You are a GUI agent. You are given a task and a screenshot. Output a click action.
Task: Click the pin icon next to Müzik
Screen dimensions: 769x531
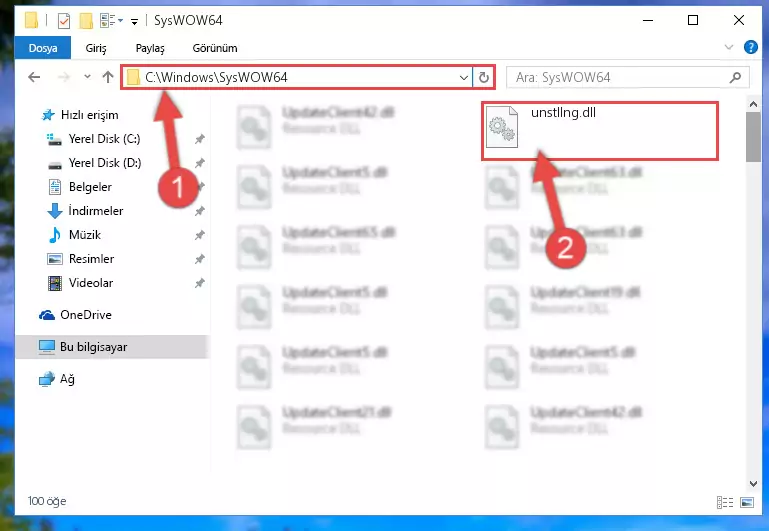(199, 235)
